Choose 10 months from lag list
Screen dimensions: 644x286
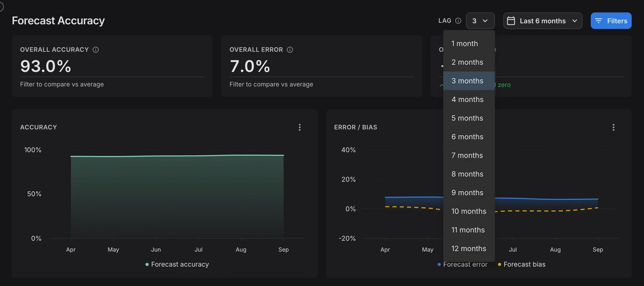click(469, 211)
